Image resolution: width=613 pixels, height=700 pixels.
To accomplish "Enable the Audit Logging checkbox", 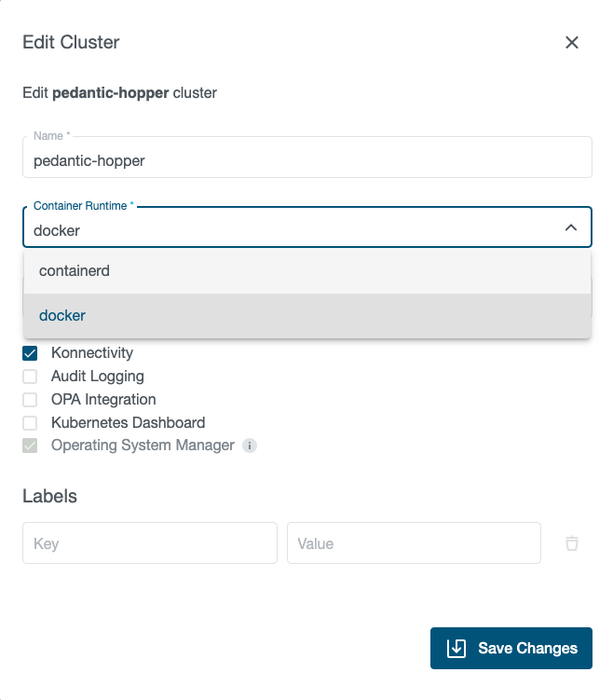I will [x=30, y=377].
